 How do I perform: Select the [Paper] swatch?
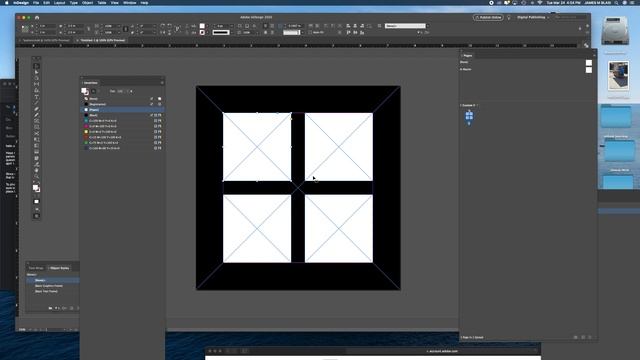point(122,110)
